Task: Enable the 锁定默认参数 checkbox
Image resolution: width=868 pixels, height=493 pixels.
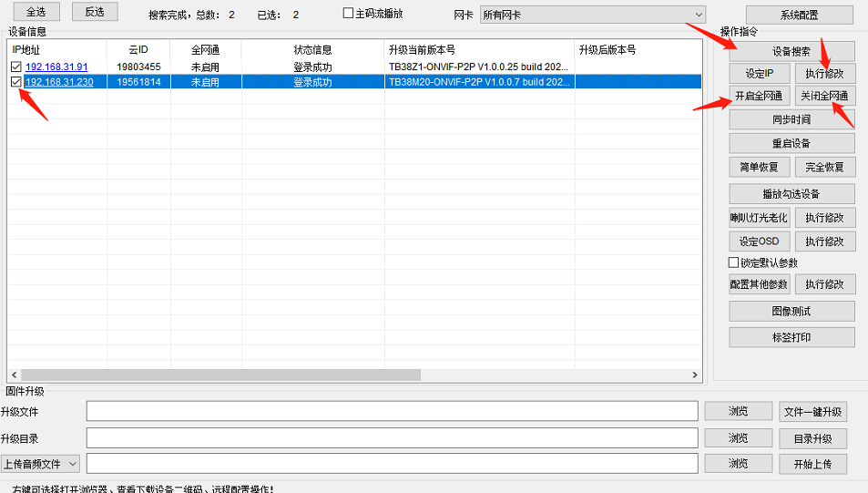Action: click(x=734, y=262)
